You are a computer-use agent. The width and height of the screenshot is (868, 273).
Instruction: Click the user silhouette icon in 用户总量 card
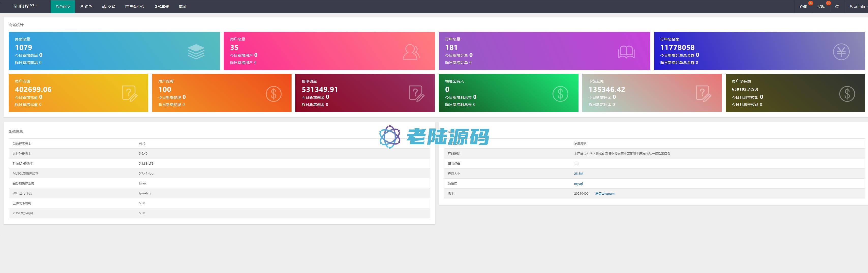pyautogui.click(x=411, y=52)
